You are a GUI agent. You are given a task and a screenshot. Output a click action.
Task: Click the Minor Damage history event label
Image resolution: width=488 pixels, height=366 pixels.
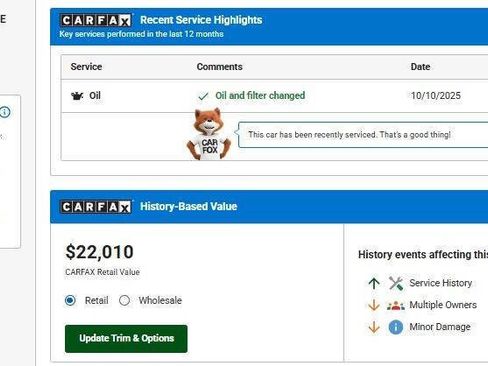pos(440,327)
